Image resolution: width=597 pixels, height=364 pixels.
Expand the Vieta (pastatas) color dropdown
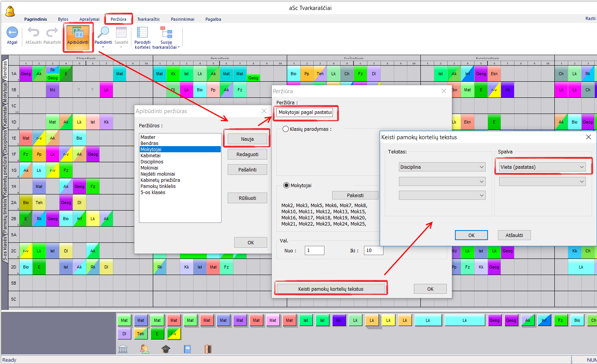click(x=542, y=167)
